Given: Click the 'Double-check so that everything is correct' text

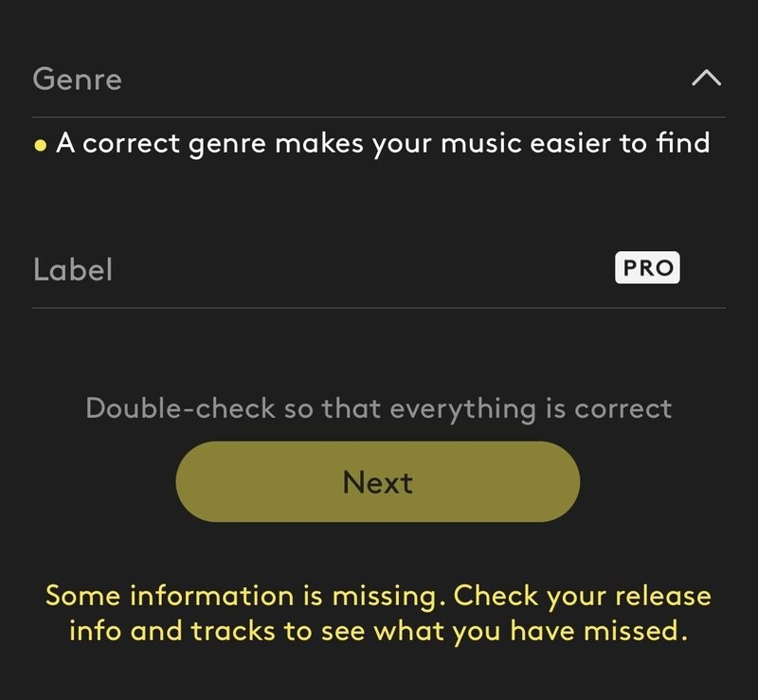Looking at the screenshot, I should (x=378, y=408).
